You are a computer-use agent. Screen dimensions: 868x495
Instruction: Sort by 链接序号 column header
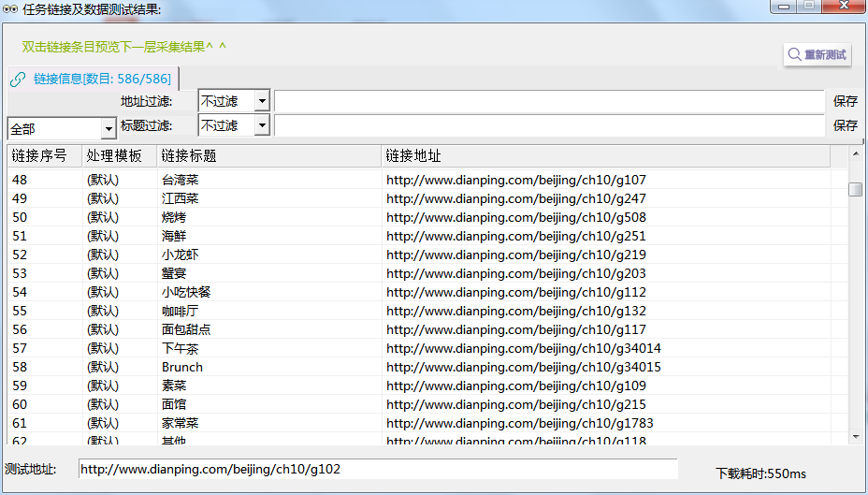point(45,156)
